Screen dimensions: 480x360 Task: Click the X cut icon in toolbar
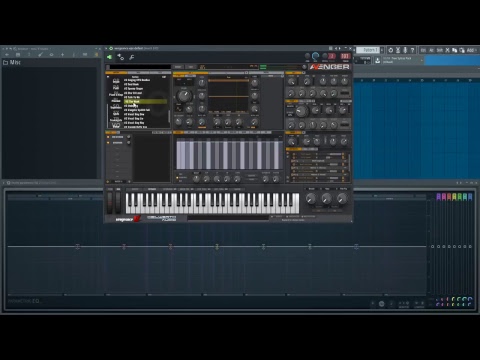pyautogui.click(x=447, y=50)
